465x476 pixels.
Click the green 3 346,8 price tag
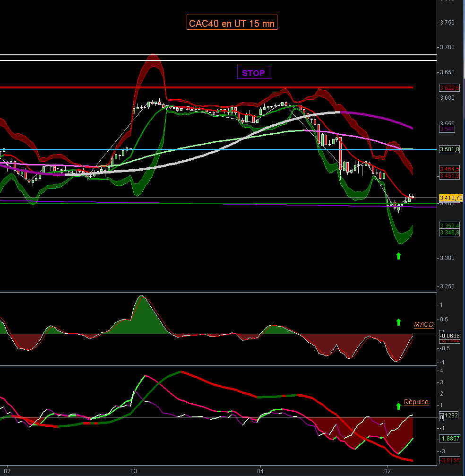click(449, 233)
